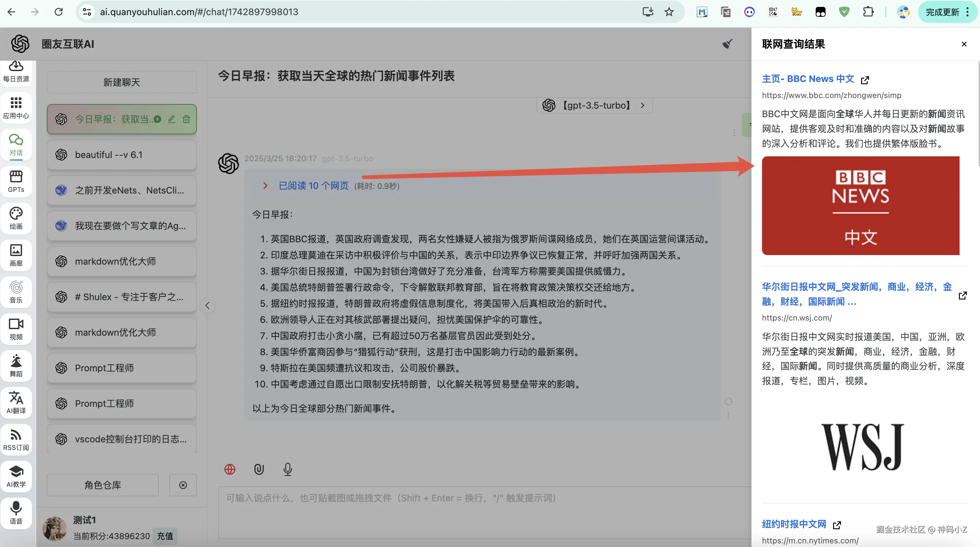The height and width of the screenshot is (547, 980).
Task: Collapse the chat list with arrow handle
Action: click(207, 305)
